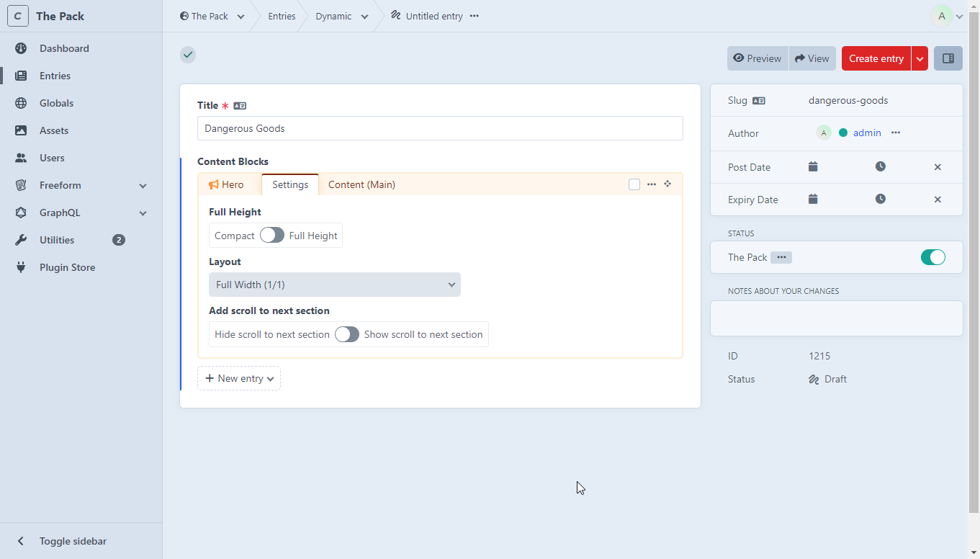Click the Notes about your changes field
980x559 pixels.
[836, 318]
